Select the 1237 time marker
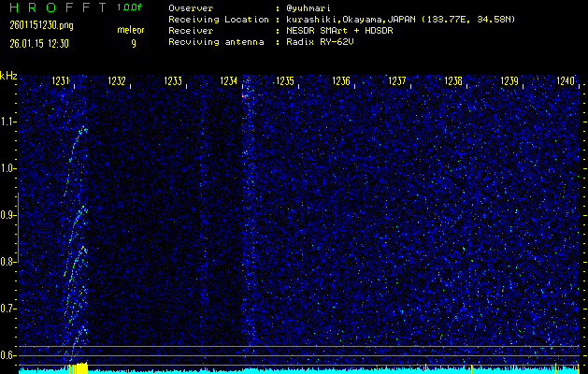Screen dimensions: 588x374 coord(397,82)
